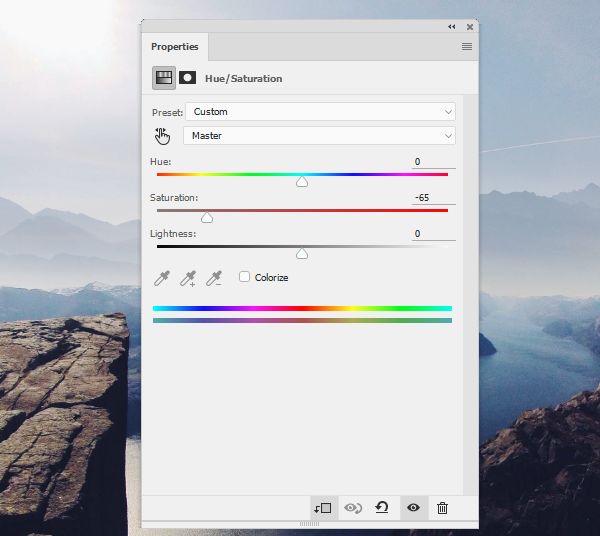Open the Master channel dropdown
This screenshot has width=600, height=536.
[x=319, y=136]
